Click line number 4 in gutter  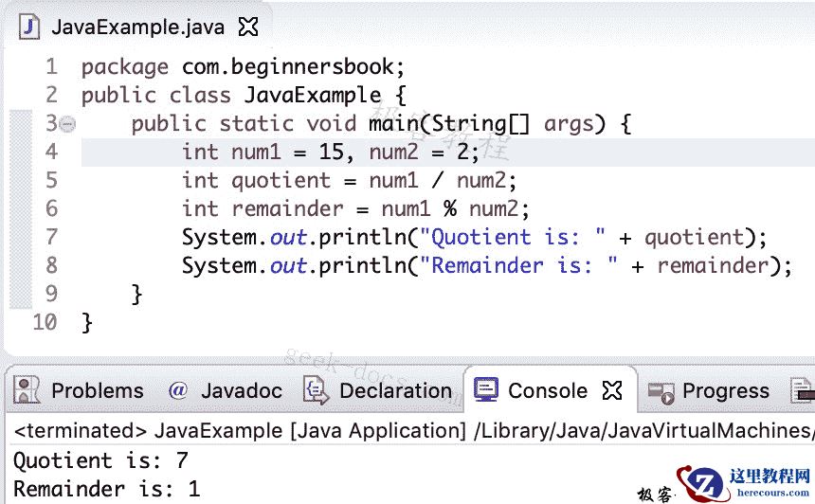click(x=51, y=152)
